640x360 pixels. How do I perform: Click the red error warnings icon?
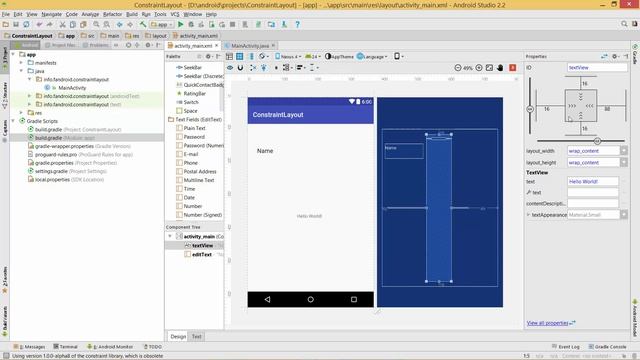pyautogui.click(x=513, y=68)
